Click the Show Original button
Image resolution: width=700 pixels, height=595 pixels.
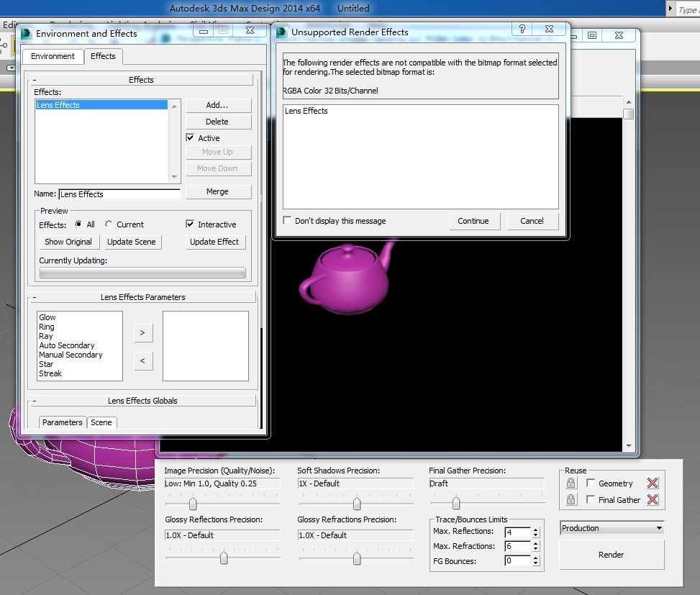[x=68, y=242]
